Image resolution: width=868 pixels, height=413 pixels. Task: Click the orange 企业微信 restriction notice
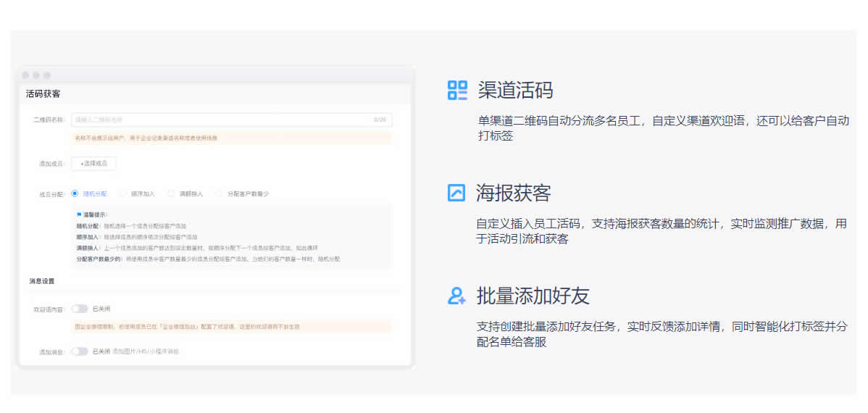tap(231, 327)
